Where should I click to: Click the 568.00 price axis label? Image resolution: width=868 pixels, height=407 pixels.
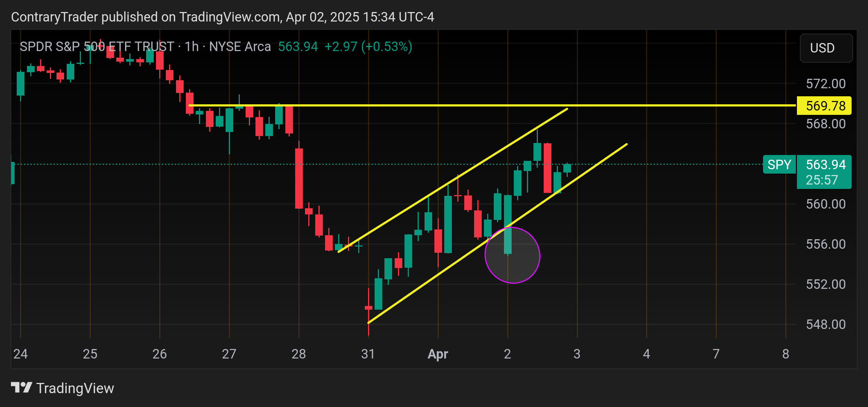(x=826, y=124)
